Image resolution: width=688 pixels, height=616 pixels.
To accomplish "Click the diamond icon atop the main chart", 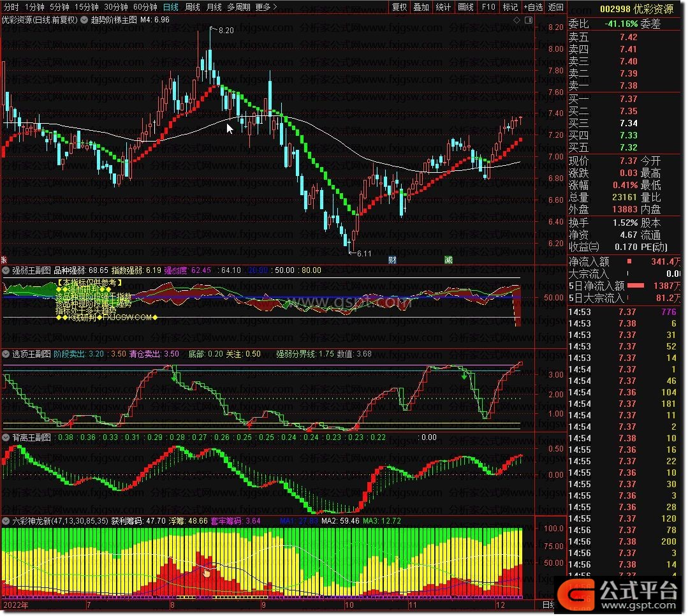I will point(516,20).
